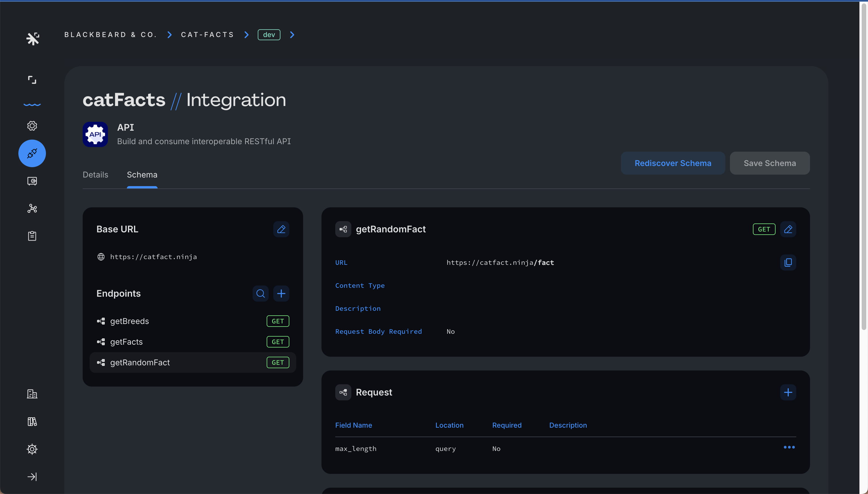Click the app logo in the sidebar
The image size is (868, 494).
[32, 39]
